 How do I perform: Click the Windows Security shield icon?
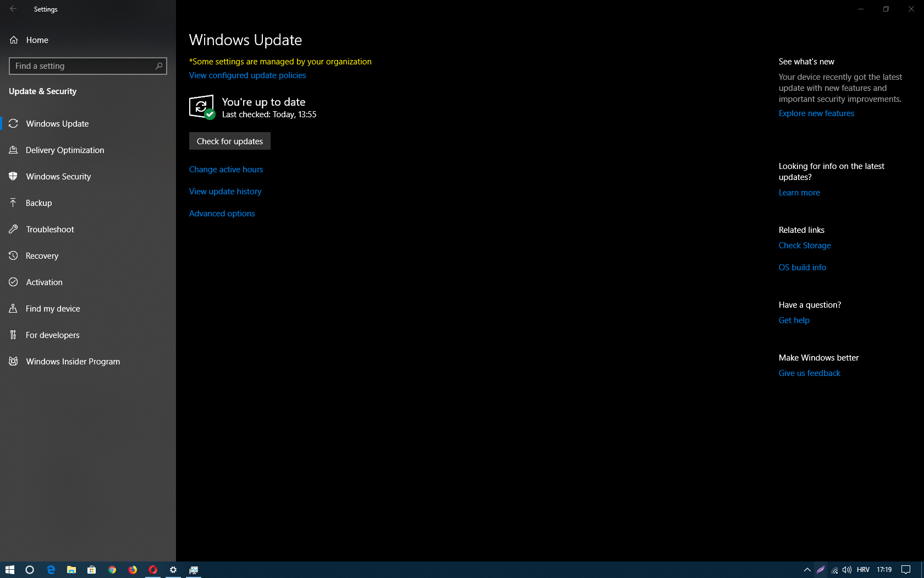(13, 177)
